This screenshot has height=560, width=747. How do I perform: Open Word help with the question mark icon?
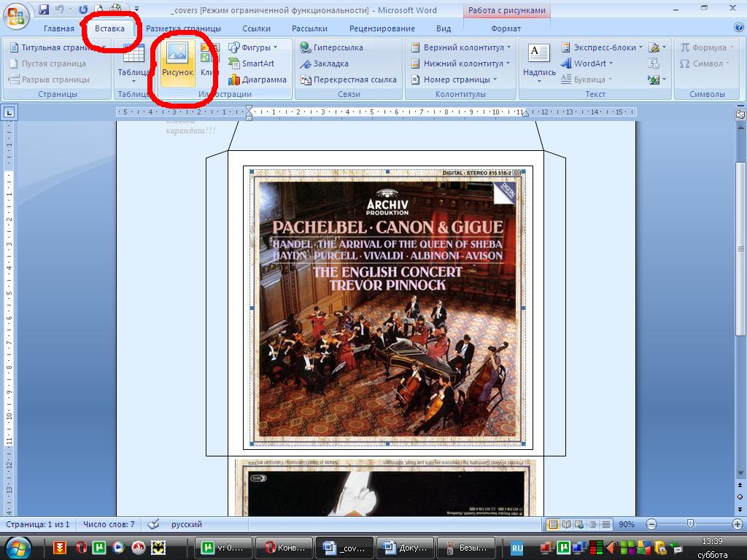click(x=738, y=28)
